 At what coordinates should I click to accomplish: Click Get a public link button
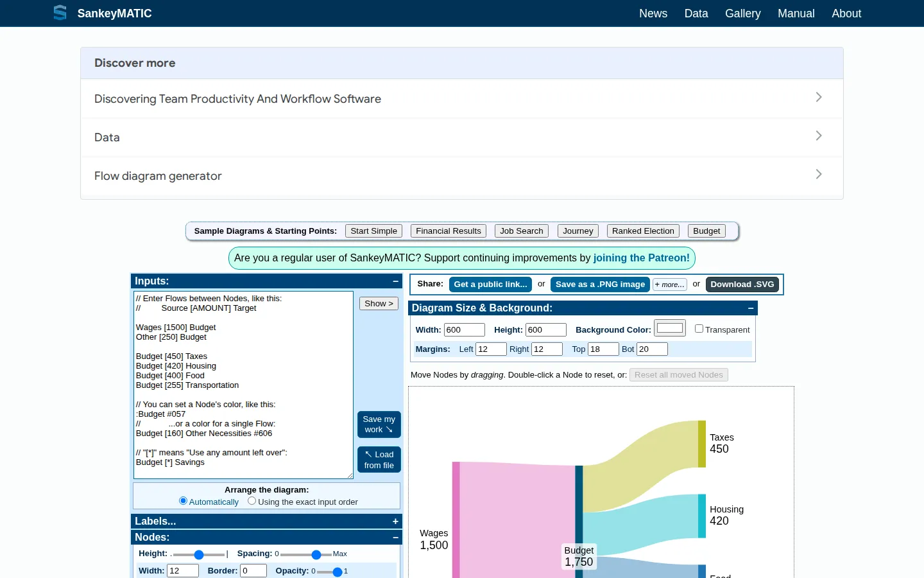pyautogui.click(x=490, y=285)
